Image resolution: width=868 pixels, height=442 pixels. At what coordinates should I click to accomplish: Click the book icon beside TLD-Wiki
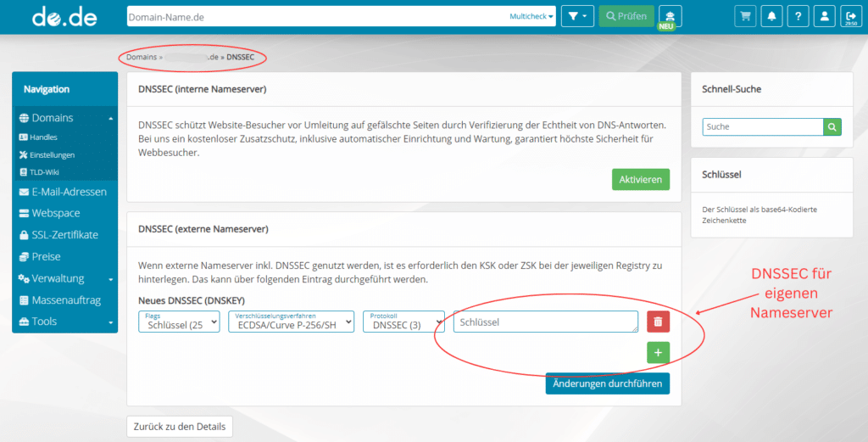point(23,172)
